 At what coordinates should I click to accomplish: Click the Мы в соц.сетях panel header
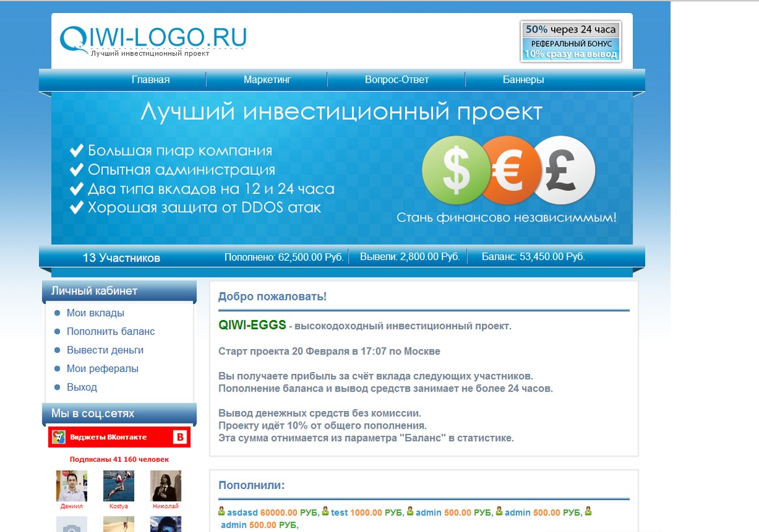tap(119, 414)
